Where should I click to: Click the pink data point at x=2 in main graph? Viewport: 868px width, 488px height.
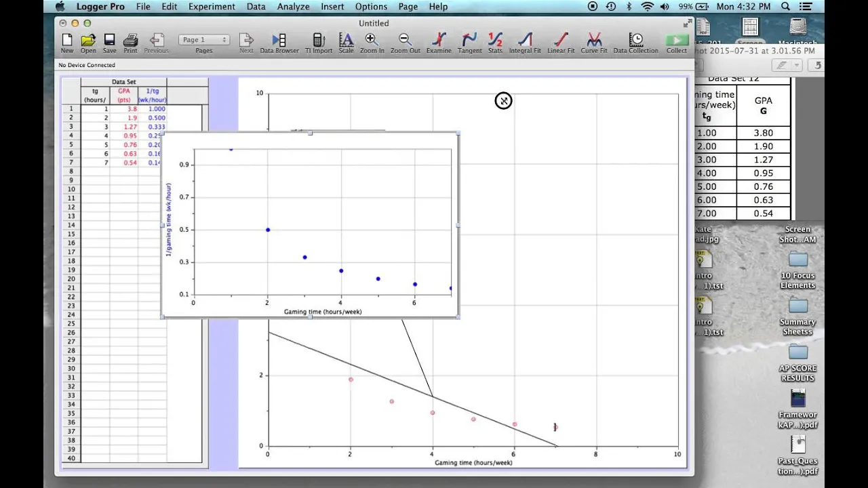click(351, 380)
